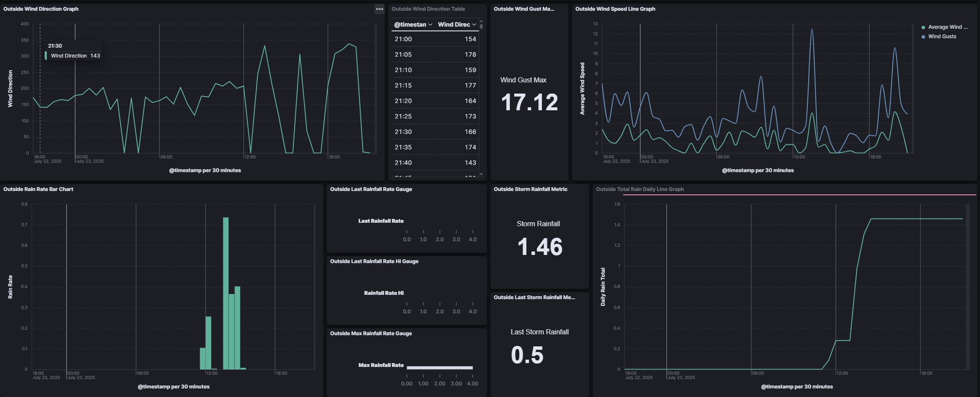
Task: Click the table scrollbar down arrow
Action: coord(481,174)
